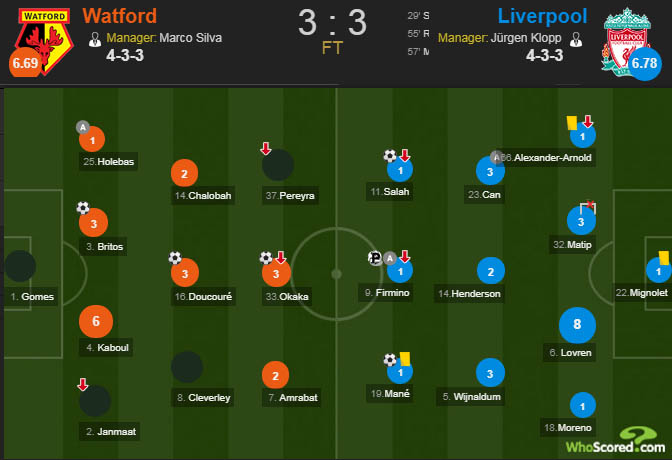672x460 pixels.
Task: Click the substitution arrow above Pereyra
Action: tap(266, 149)
